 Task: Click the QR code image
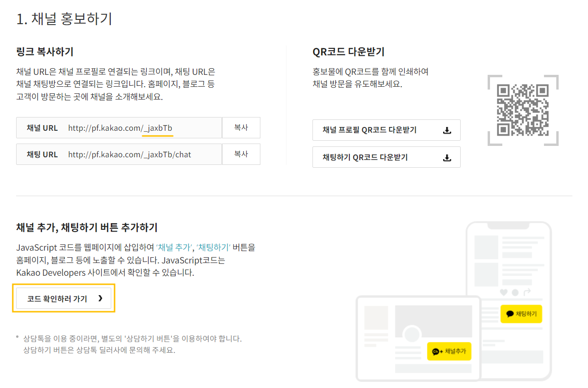(523, 110)
